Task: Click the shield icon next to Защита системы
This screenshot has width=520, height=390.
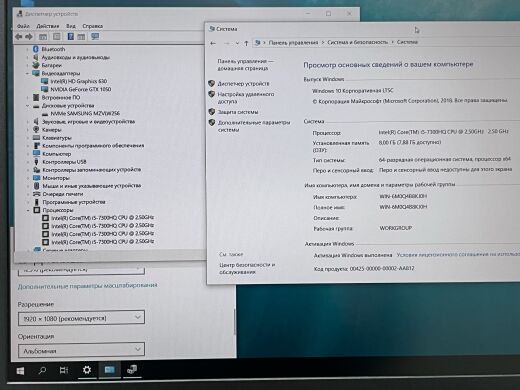Action: pos(211,112)
